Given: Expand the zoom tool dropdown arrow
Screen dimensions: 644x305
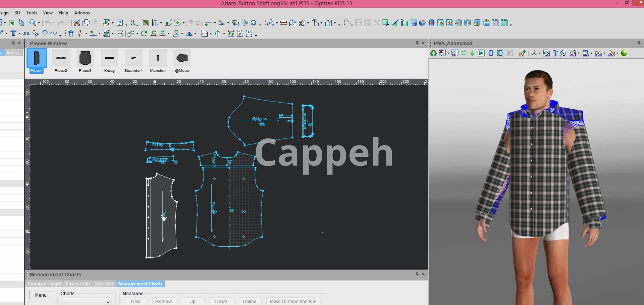Looking at the screenshot, I should pos(39,23).
